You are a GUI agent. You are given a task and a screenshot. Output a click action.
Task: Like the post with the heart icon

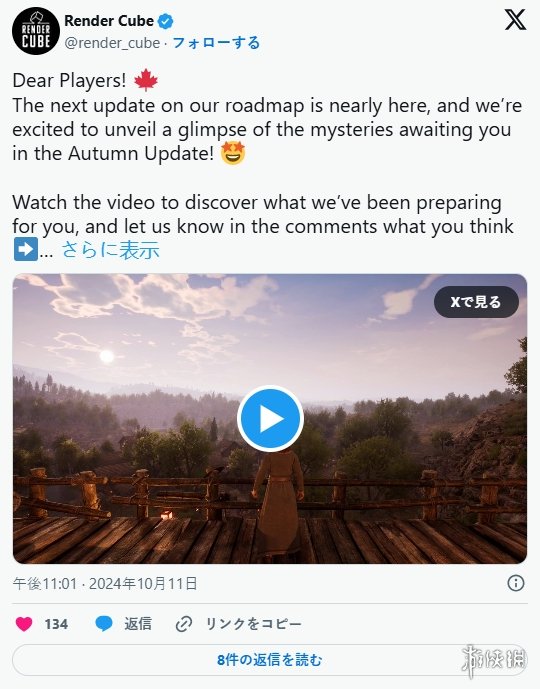(x=24, y=624)
